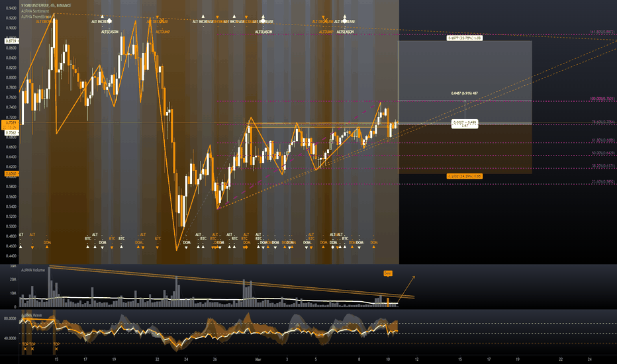Click the 0.7600 price axis label
This screenshot has width=617, height=364.
point(11,97)
